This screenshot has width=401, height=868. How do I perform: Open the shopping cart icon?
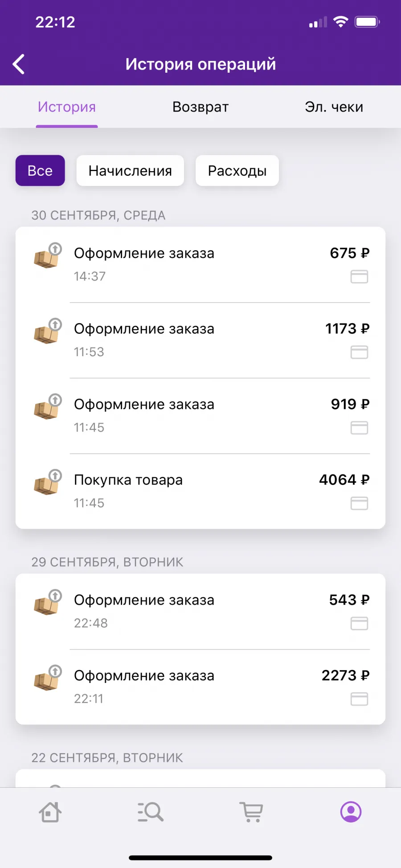251,812
